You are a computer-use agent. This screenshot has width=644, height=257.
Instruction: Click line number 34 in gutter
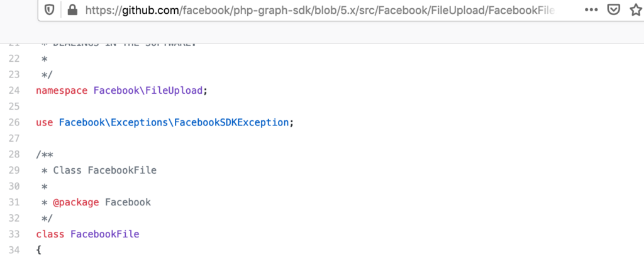[x=14, y=250]
